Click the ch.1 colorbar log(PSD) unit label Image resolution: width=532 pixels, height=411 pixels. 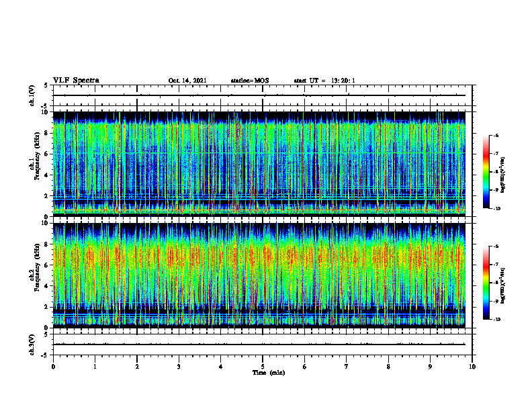tap(503, 175)
